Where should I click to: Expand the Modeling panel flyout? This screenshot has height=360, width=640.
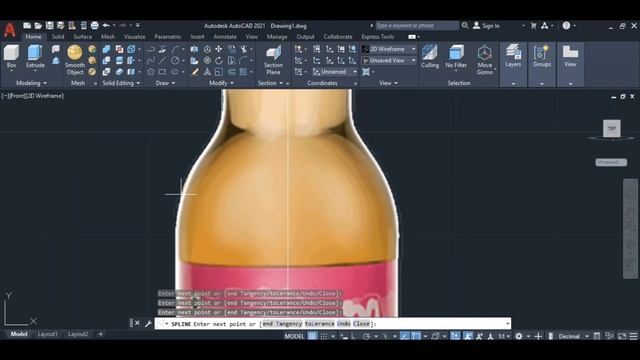(x=31, y=83)
